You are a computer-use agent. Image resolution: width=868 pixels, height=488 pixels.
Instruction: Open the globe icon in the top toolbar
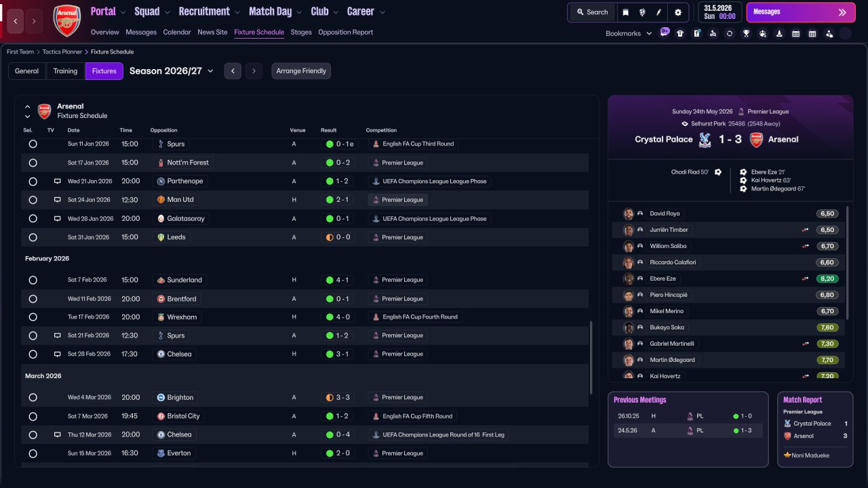pyautogui.click(x=642, y=12)
